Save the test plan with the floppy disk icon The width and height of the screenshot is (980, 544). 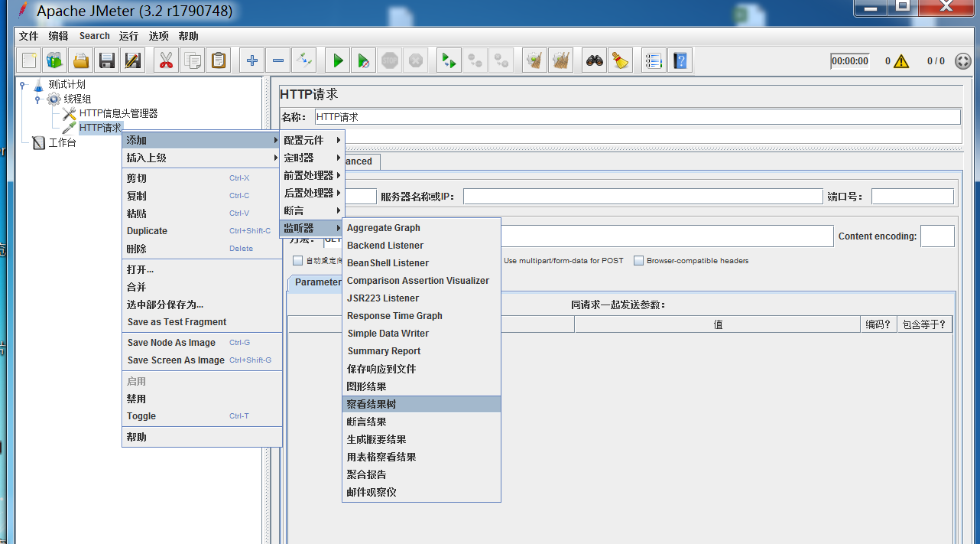pyautogui.click(x=107, y=60)
